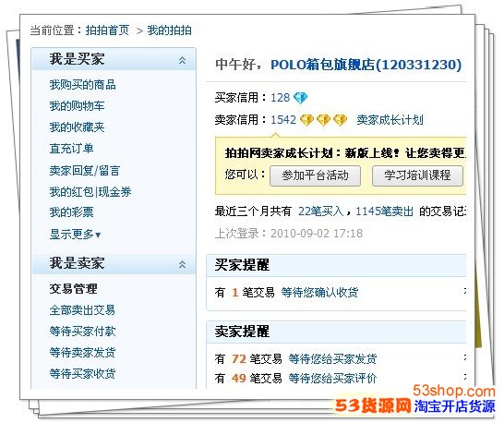Open 我的收藏夹 in sidebar
This screenshot has height=423, width=504.
78,127
